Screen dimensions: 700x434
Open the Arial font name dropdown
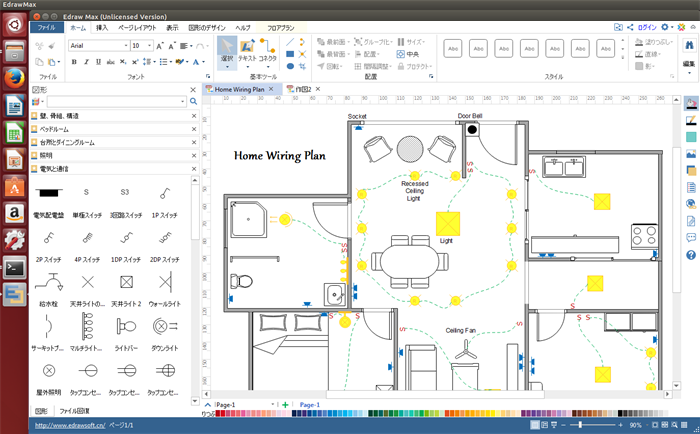click(x=122, y=46)
